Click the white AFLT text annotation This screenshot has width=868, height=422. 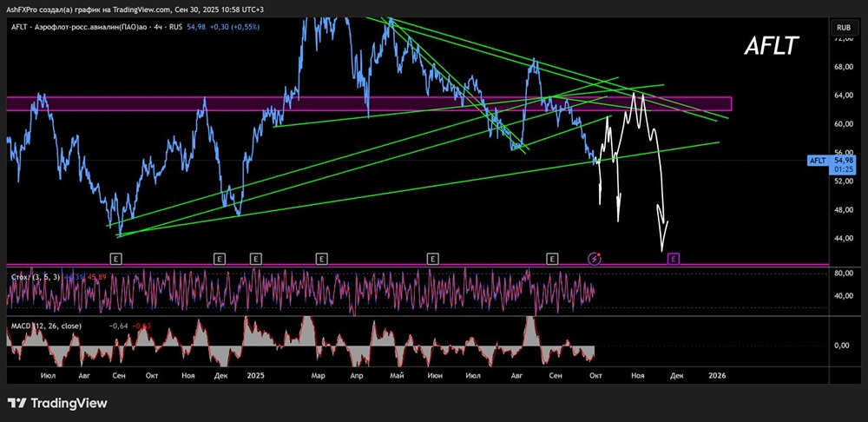[771, 46]
